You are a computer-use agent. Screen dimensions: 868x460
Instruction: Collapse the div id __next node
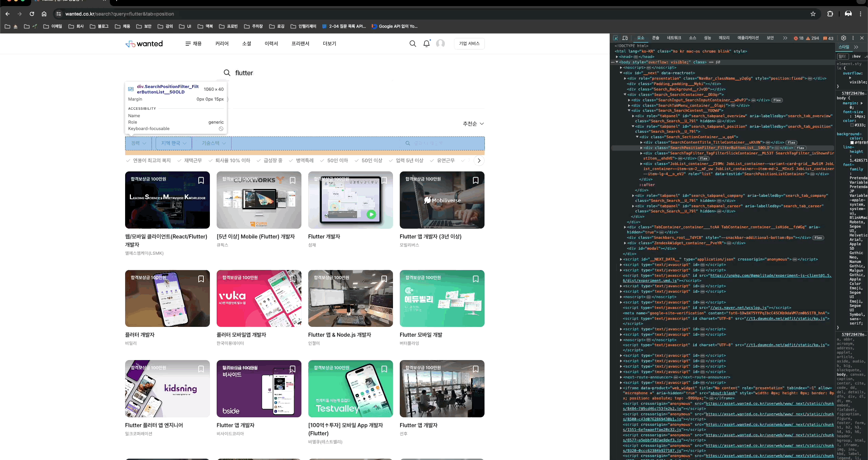[621, 73]
